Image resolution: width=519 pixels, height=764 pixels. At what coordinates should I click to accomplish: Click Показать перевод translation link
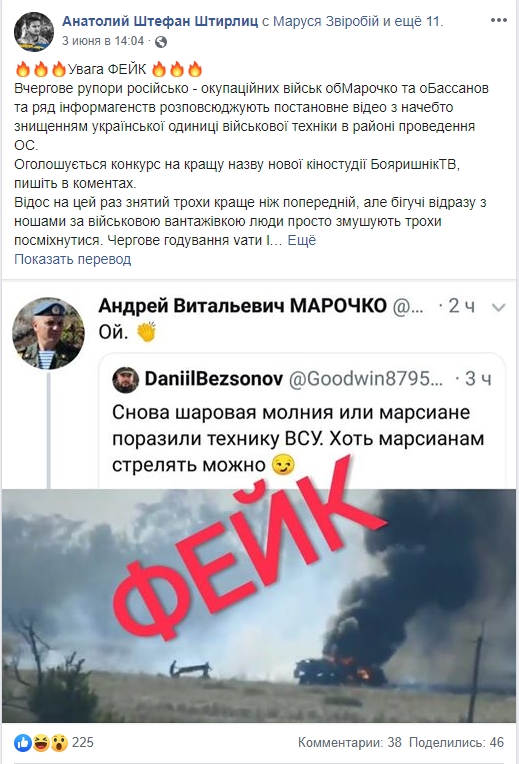tap(73, 259)
